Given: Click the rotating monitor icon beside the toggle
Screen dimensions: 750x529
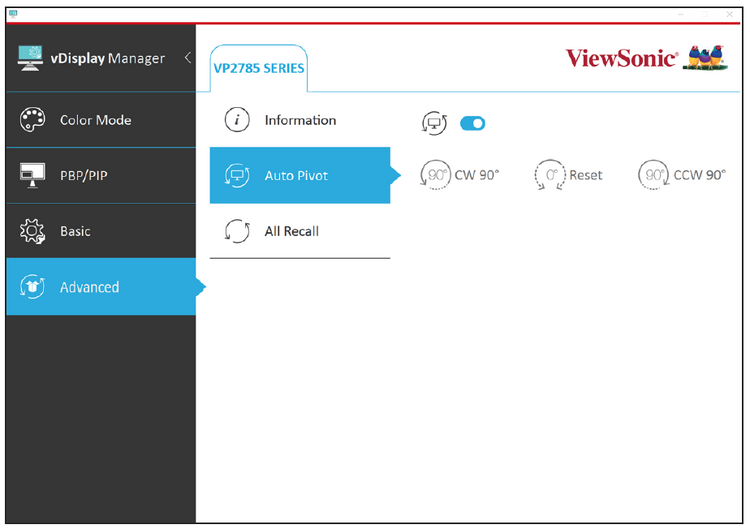Looking at the screenshot, I should coord(434,123).
